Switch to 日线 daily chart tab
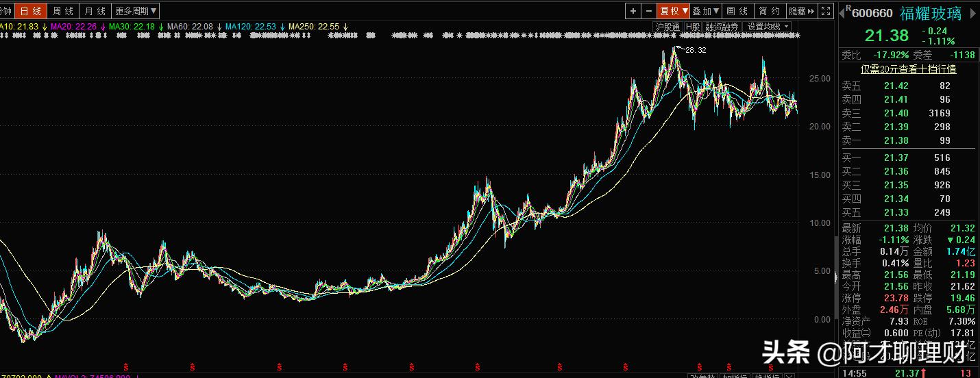980x378 pixels. coord(30,11)
